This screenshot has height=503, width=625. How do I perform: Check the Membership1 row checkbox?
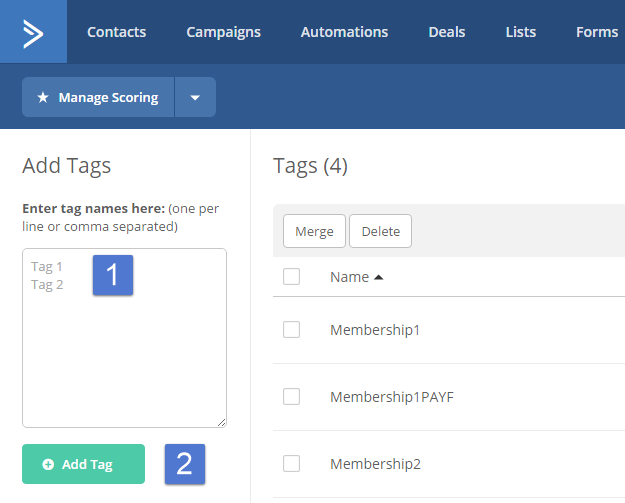click(291, 330)
